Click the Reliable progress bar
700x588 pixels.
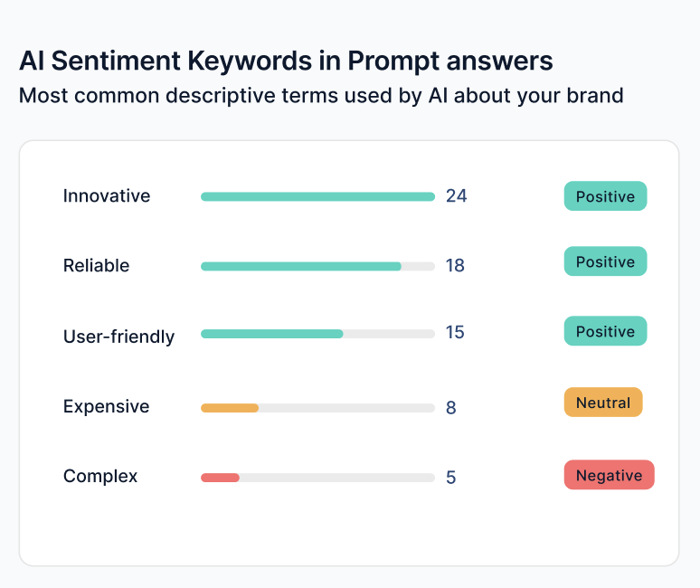coord(317,267)
